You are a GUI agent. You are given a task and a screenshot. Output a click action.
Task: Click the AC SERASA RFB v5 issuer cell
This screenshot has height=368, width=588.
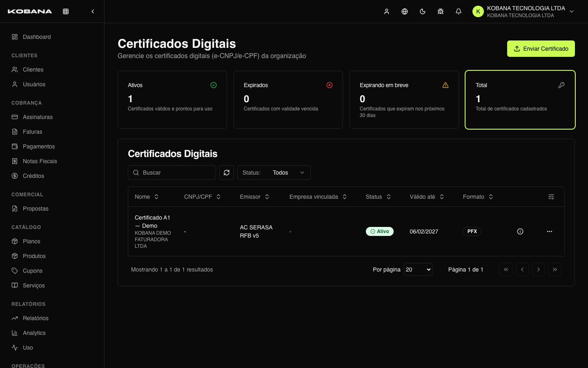pyautogui.click(x=256, y=231)
